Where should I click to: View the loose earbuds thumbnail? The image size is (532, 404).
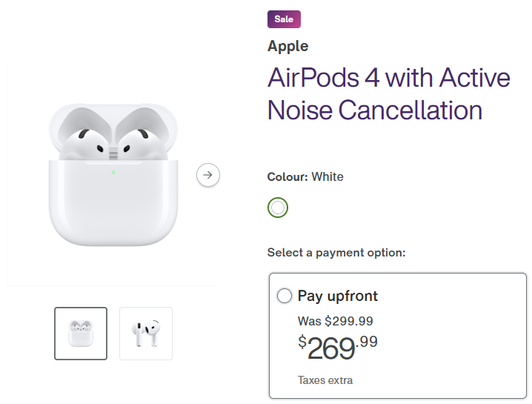[146, 334]
